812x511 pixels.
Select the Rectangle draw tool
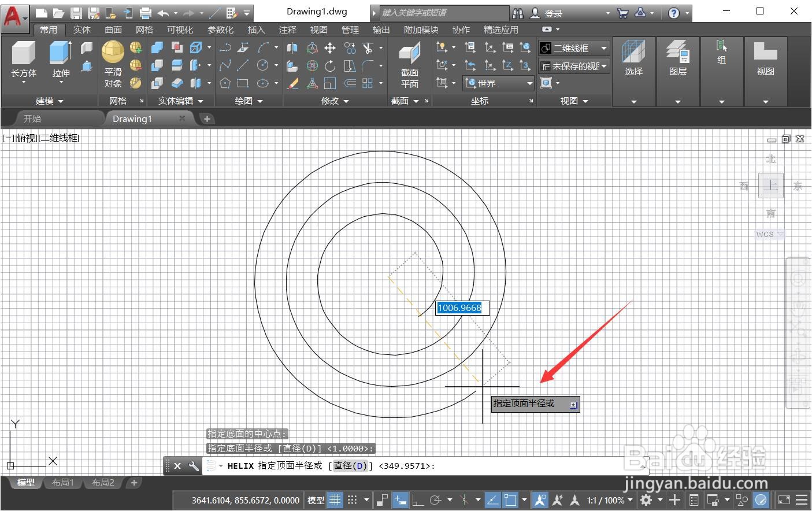coord(243,83)
